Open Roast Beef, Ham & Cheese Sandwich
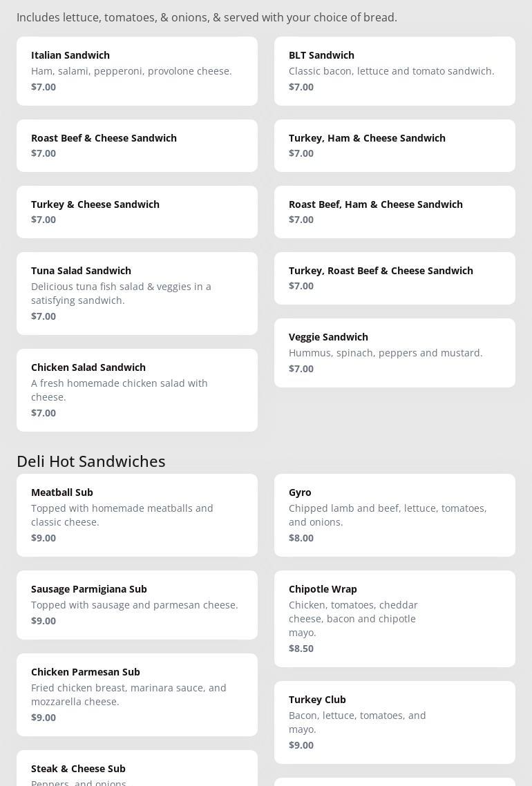 coord(395,212)
